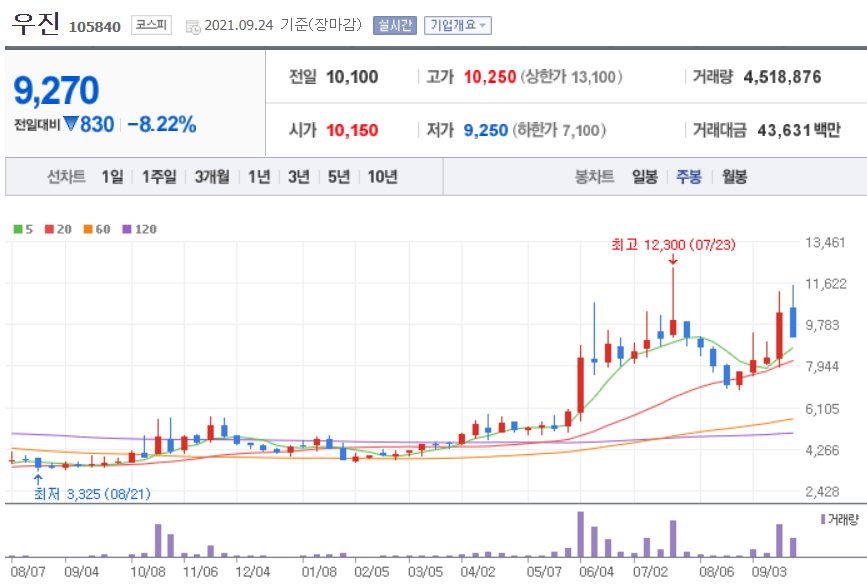The height and width of the screenshot is (585, 867).
Task: Click the green 5-day moving average swatch
Action: pyautogui.click(x=17, y=230)
